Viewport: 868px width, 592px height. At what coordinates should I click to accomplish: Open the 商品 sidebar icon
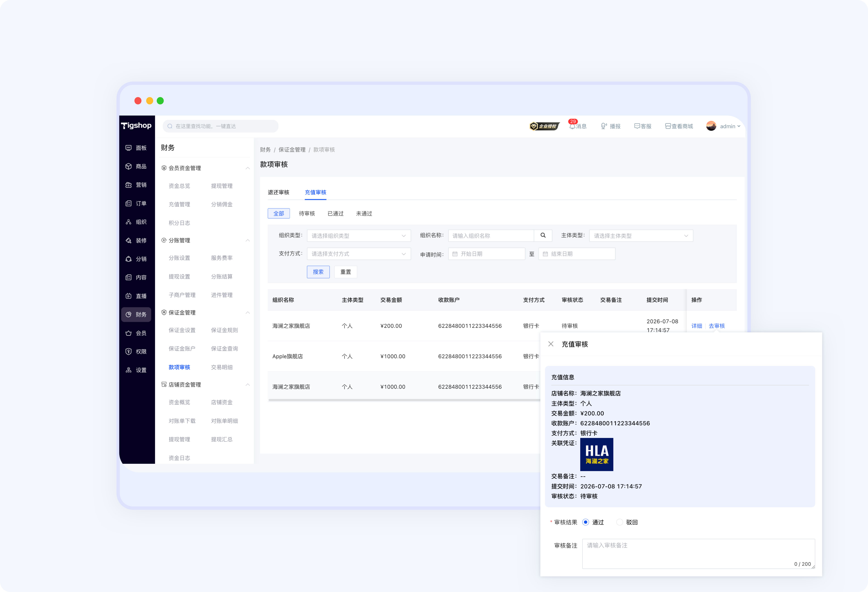click(x=129, y=166)
